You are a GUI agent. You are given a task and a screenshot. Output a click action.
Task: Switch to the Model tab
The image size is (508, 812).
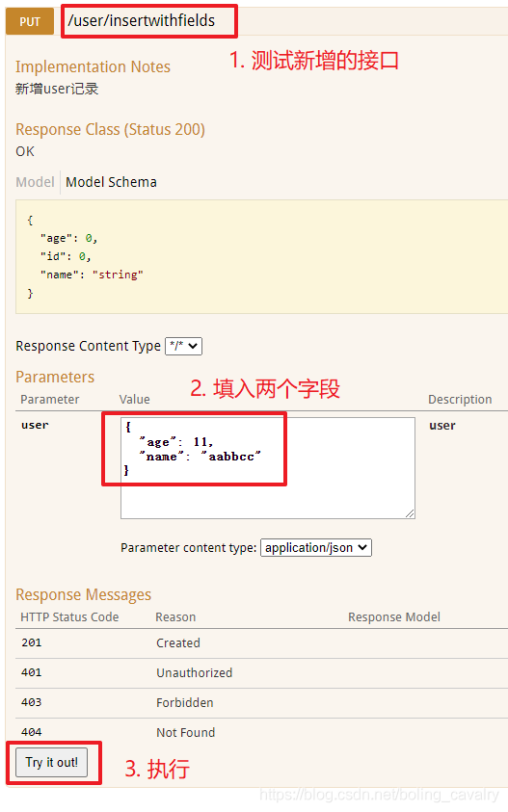point(35,182)
